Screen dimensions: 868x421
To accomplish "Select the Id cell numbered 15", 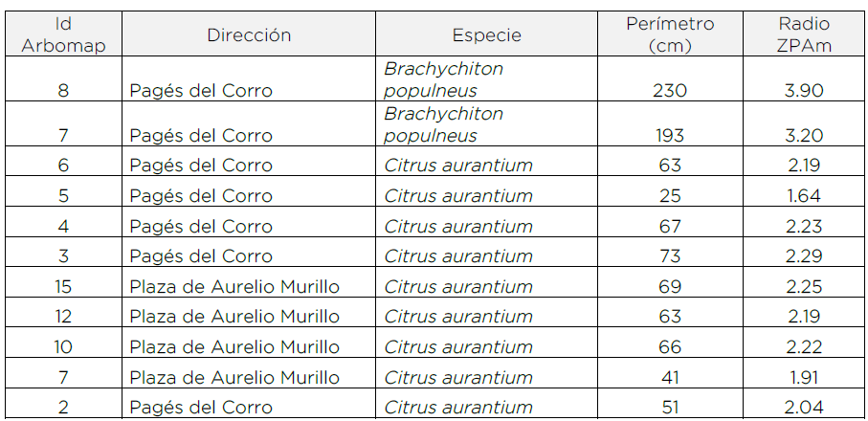I will [x=63, y=286].
